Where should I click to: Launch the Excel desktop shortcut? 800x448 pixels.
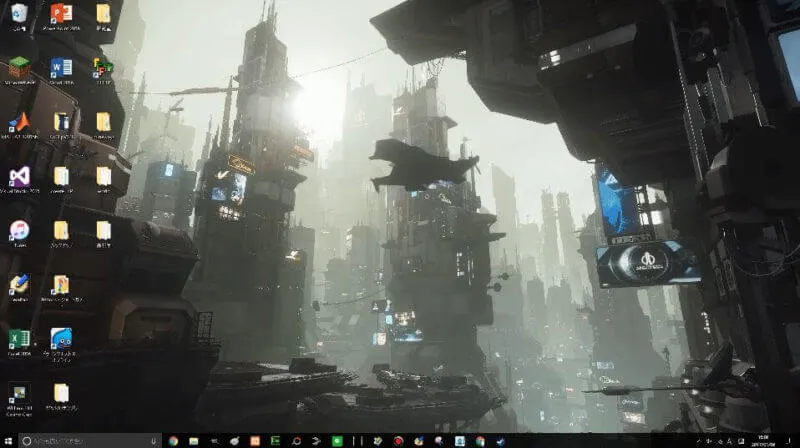pyautogui.click(x=19, y=340)
